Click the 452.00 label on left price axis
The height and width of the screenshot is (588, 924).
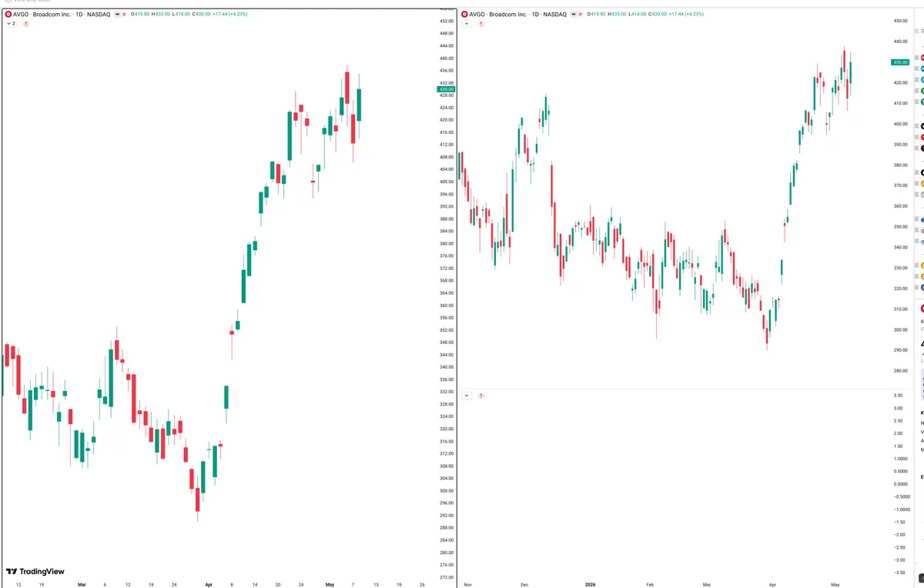pyautogui.click(x=447, y=21)
